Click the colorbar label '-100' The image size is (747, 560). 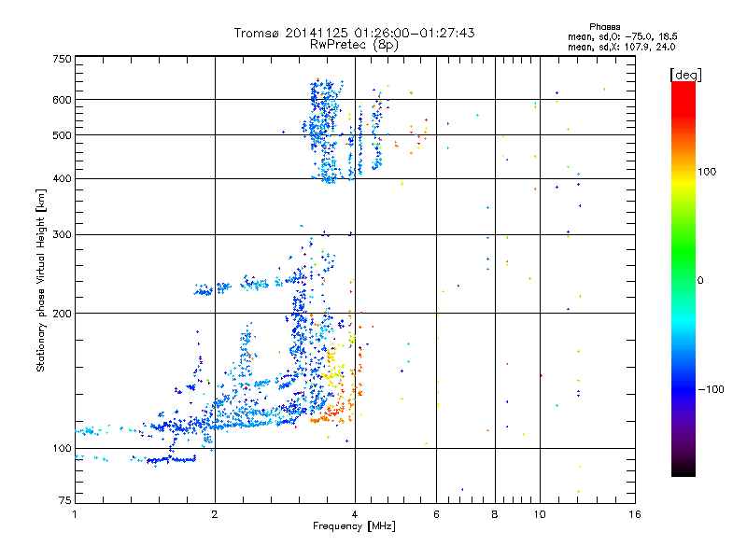pos(712,389)
